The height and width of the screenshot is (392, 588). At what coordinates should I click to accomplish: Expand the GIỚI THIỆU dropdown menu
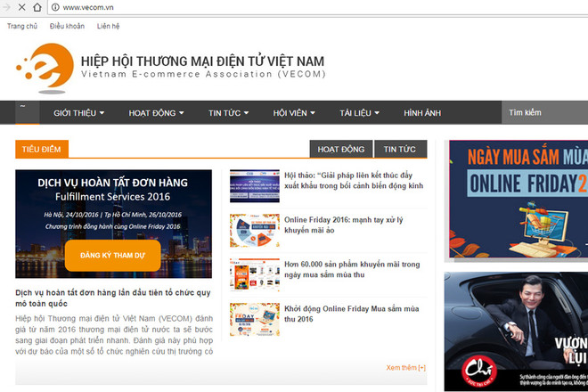tap(78, 113)
